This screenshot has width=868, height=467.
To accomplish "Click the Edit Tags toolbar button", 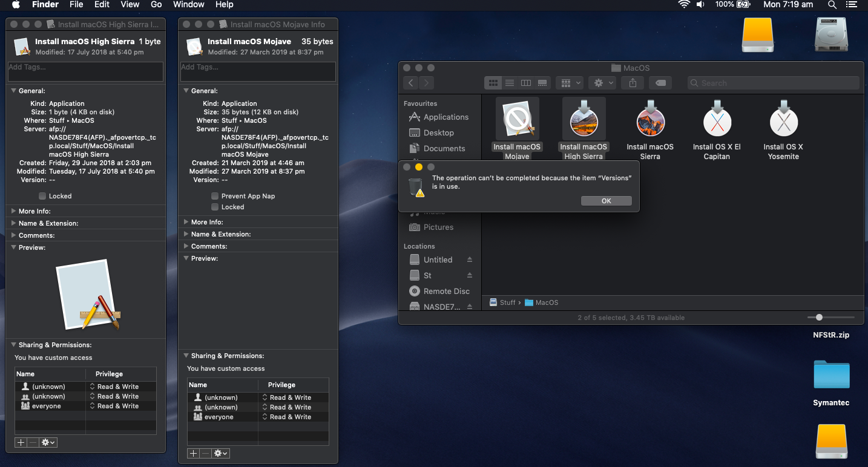I will pyautogui.click(x=660, y=83).
